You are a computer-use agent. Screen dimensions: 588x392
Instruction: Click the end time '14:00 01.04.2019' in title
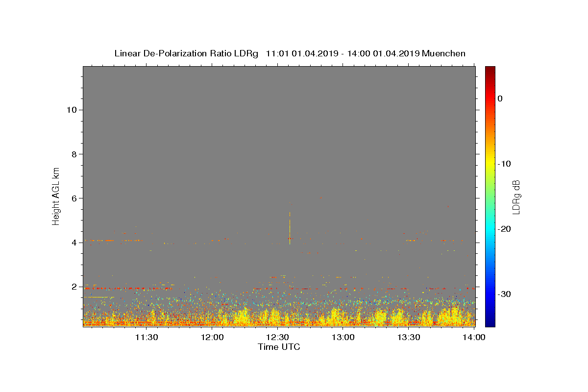[383, 53]
